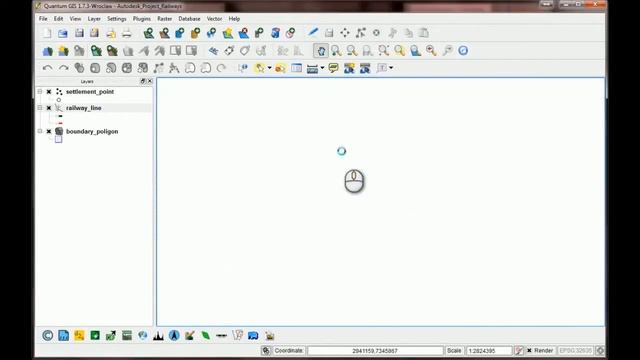Click the Node Tool icon
640x360 pixels.
[360, 33]
